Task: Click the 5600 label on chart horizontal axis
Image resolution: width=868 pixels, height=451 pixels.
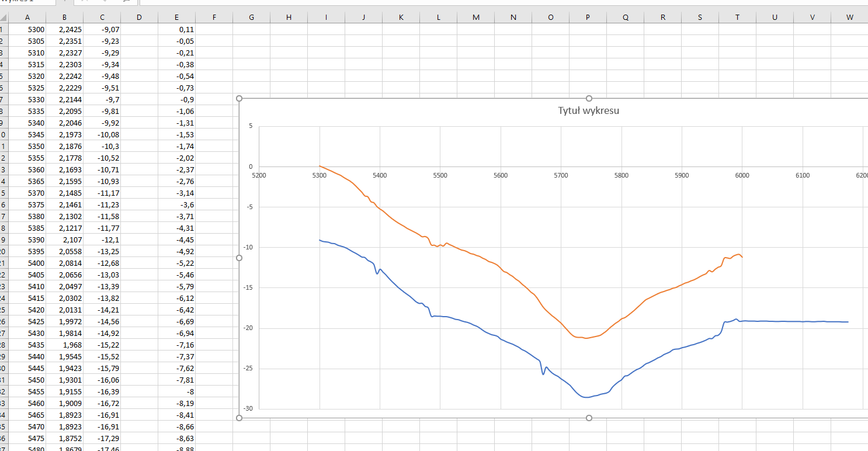Action: (x=501, y=175)
